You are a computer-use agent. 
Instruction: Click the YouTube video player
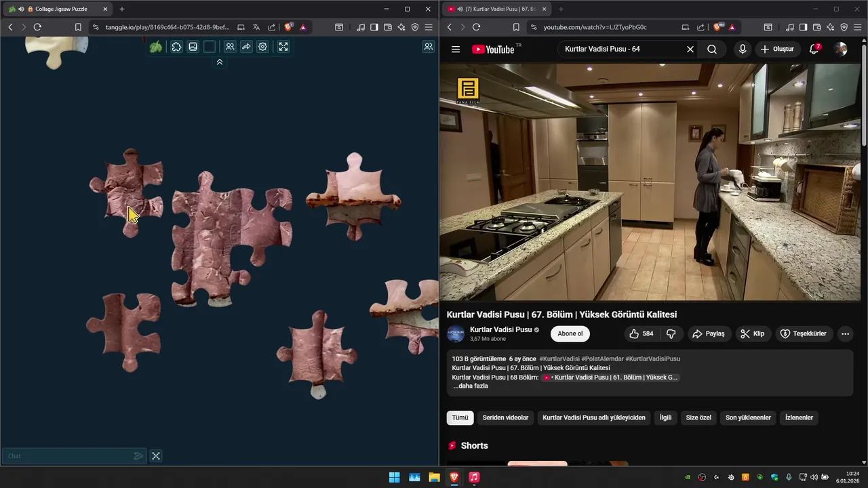tap(651, 182)
